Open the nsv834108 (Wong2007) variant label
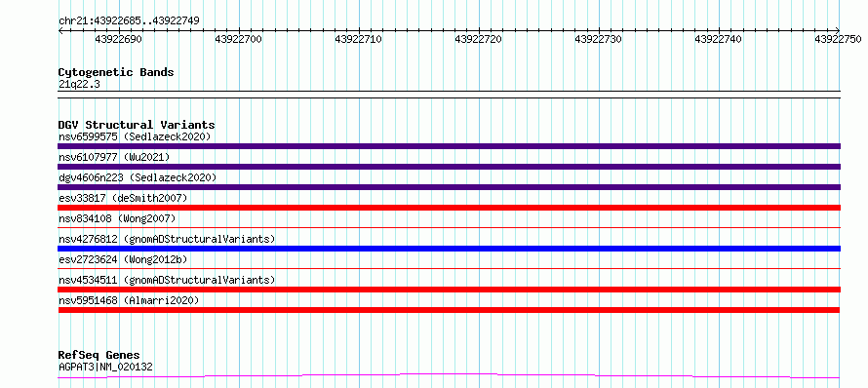Image resolution: width=868 pixels, height=388 pixels. coord(117,218)
